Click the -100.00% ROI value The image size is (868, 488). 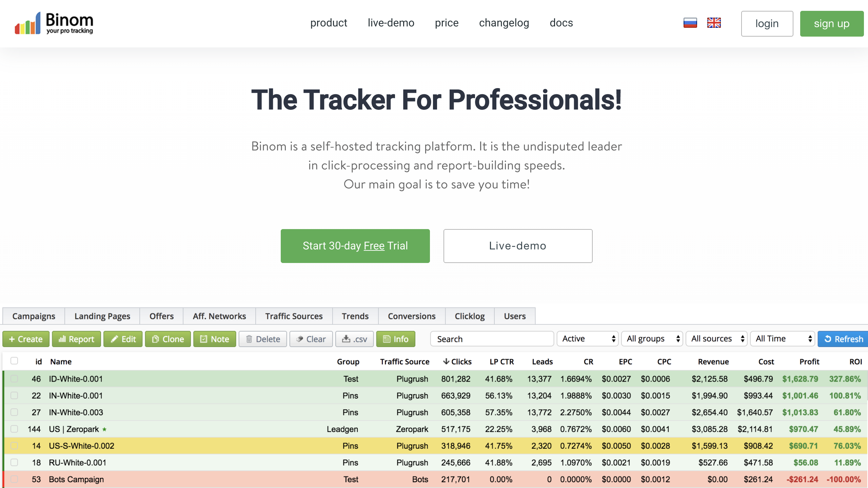click(844, 479)
